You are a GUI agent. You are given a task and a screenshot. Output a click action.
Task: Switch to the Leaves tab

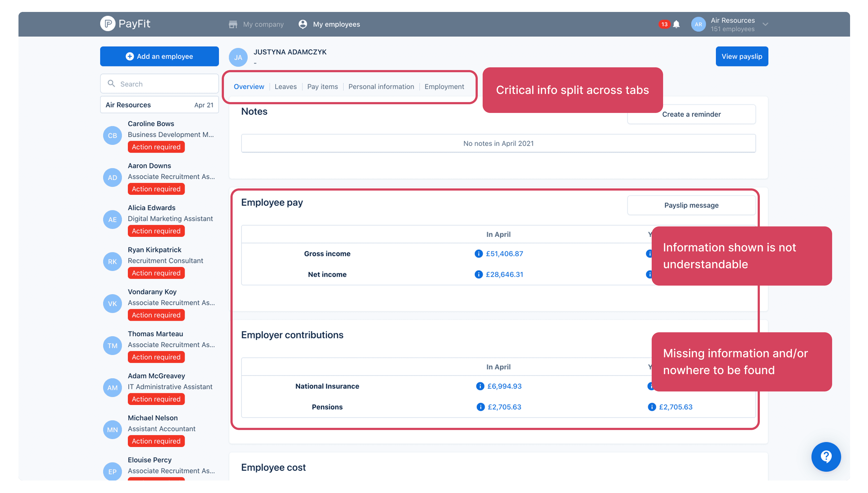[x=285, y=87]
